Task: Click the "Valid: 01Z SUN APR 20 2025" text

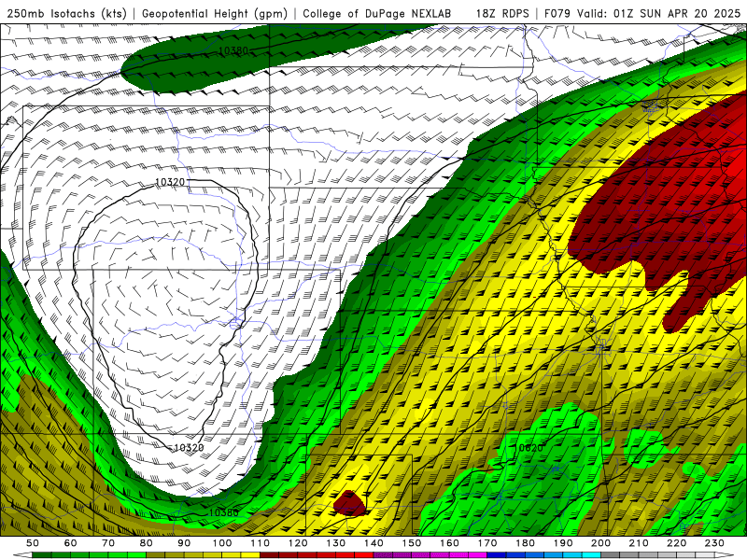Action: click(659, 13)
